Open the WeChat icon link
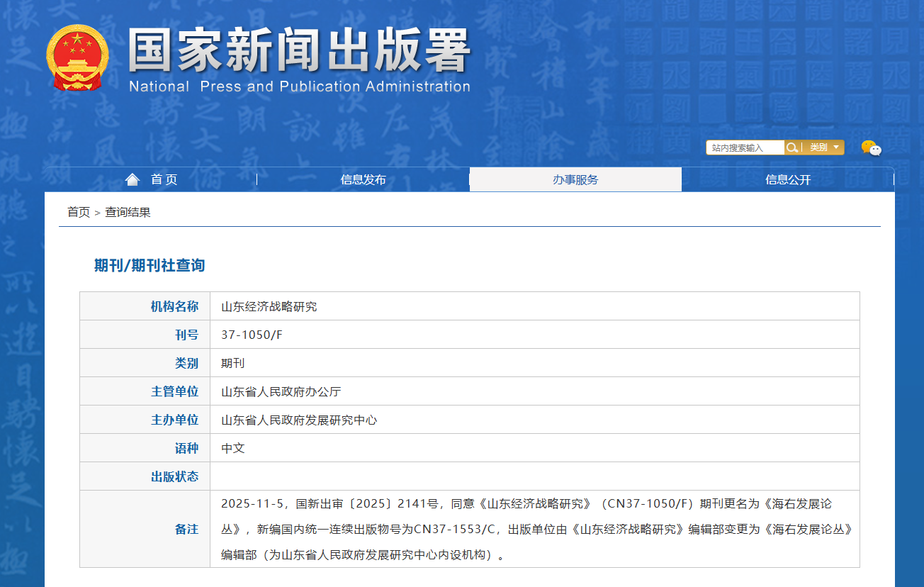The height and width of the screenshot is (587, 924). (871, 148)
